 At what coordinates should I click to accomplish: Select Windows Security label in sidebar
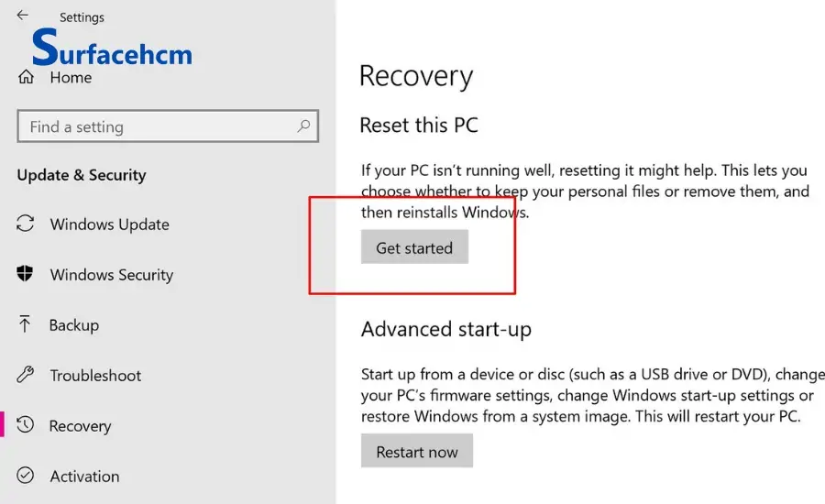tap(112, 275)
